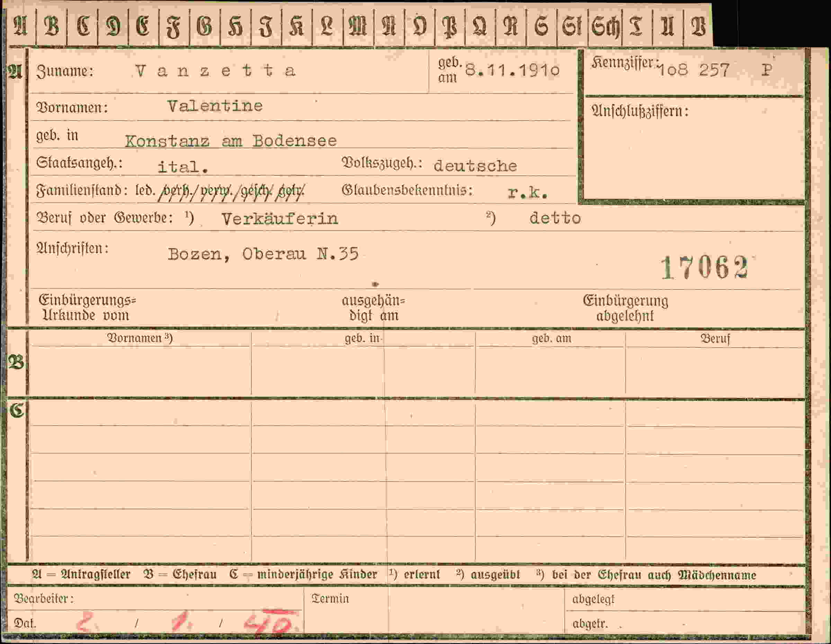Click the "Dat." label
The image size is (831, 644).
click(25, 623)
